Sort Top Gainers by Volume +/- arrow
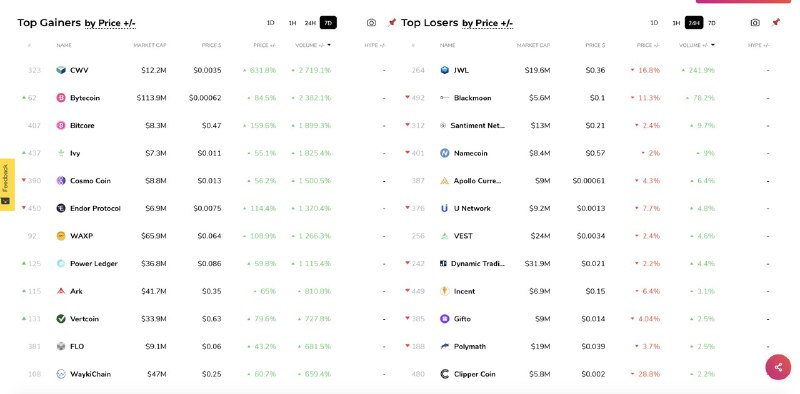 tap(329, 45)
